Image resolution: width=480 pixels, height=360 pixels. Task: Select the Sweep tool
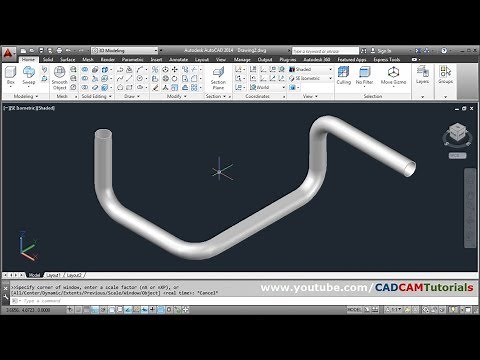[29, 76]
